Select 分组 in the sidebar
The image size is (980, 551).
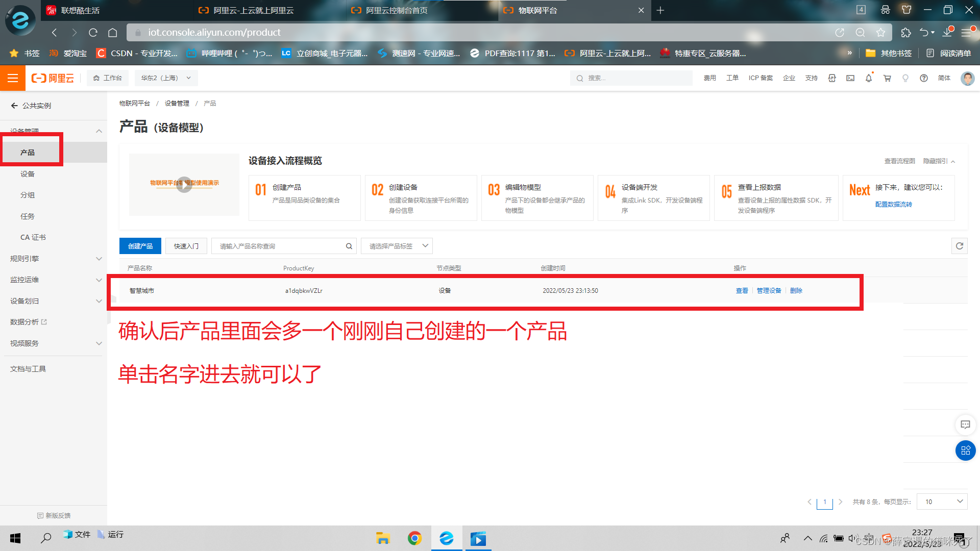pos(28,195)
